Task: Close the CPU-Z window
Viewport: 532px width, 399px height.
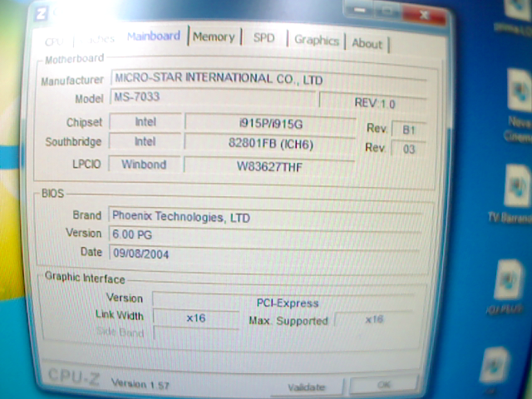Action: (424, 15)
